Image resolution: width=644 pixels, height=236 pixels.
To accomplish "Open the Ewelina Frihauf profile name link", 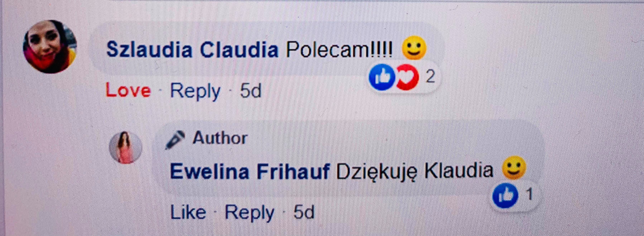I will (249, 171).
